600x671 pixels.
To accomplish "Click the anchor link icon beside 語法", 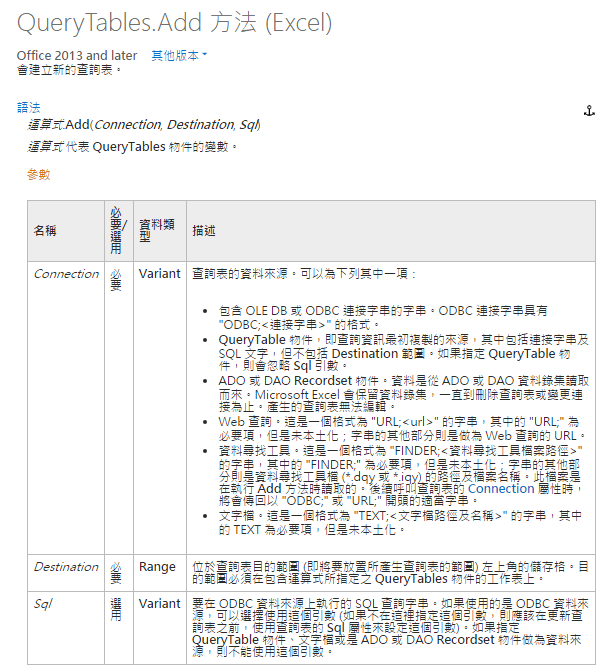I will pyautogui.click(x=589, y=111).
